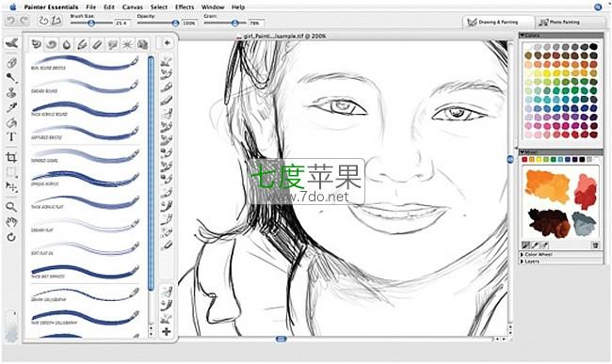The height and width of the screenshot is (364, 612).
Task: Collapse the Colors panel
Action: point(523,35)
